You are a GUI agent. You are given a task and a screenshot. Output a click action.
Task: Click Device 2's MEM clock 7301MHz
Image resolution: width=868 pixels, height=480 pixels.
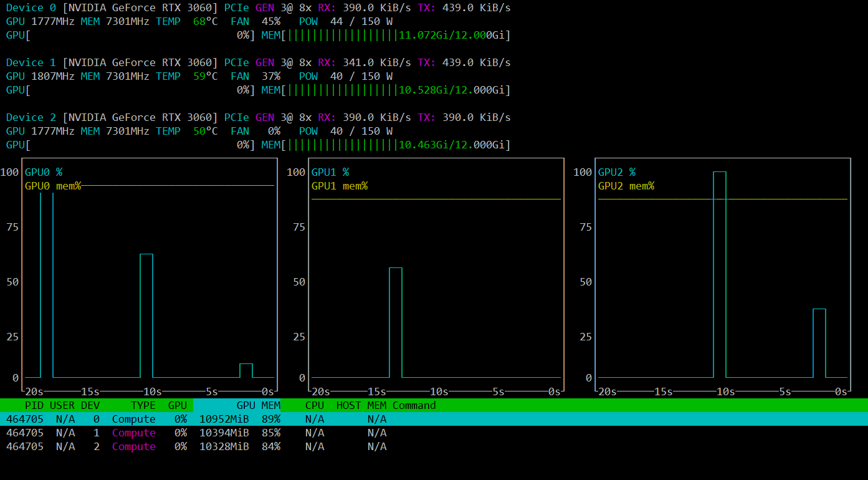128,131
